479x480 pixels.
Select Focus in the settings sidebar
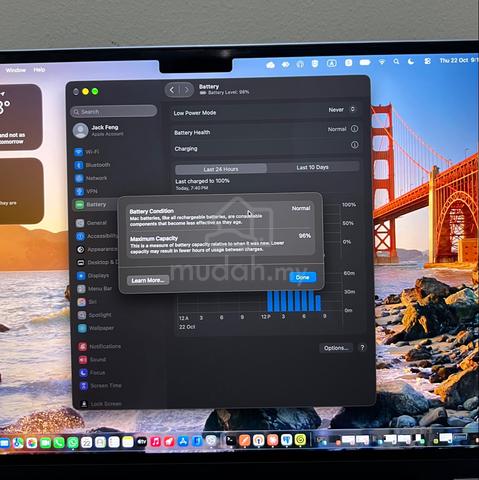[x=93, y=373]
